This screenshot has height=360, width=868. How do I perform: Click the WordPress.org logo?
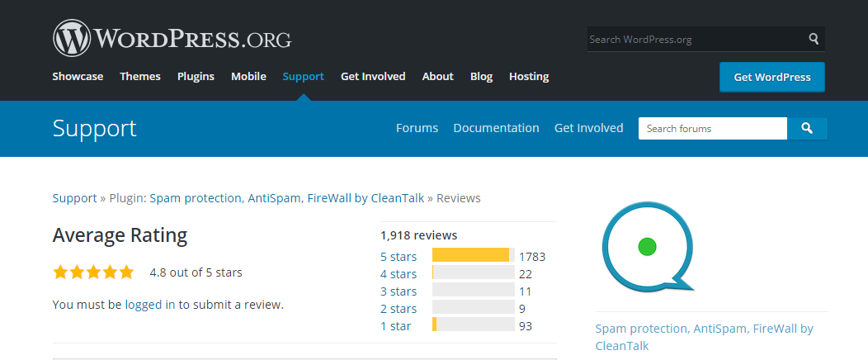point(172,38)
